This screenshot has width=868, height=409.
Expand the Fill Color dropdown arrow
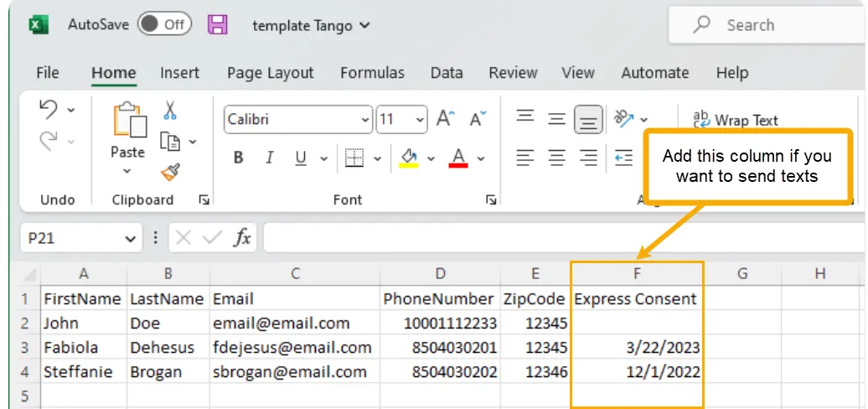tap(431, 159)
